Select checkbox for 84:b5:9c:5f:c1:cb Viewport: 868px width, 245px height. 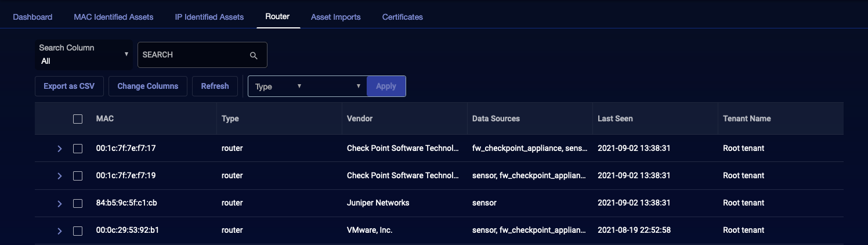(x=78, y=203)
